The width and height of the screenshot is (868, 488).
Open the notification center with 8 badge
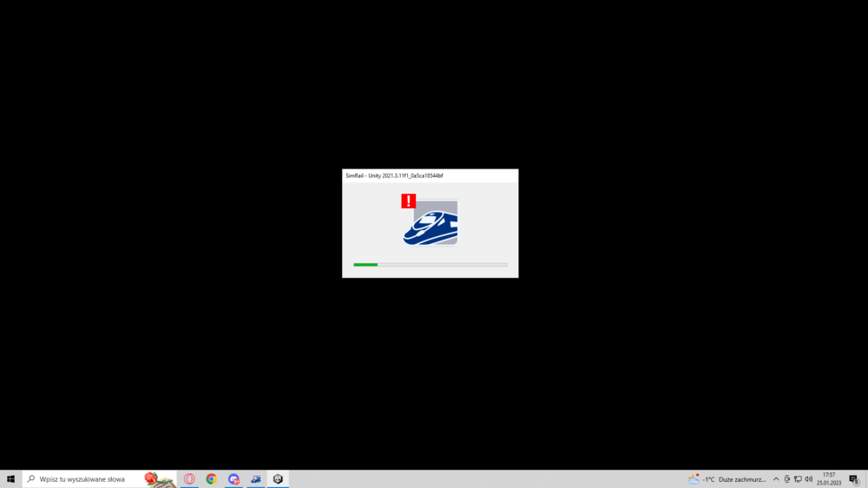[x=854, y=479]
